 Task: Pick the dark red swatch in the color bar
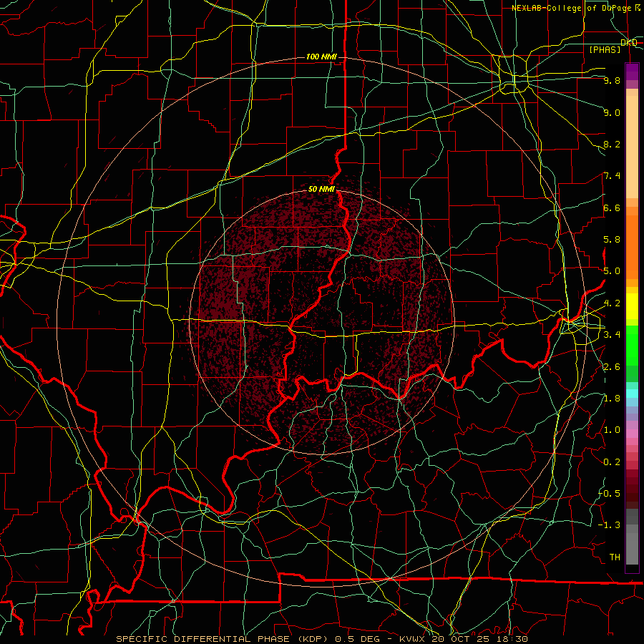click(x=632, y=489)
